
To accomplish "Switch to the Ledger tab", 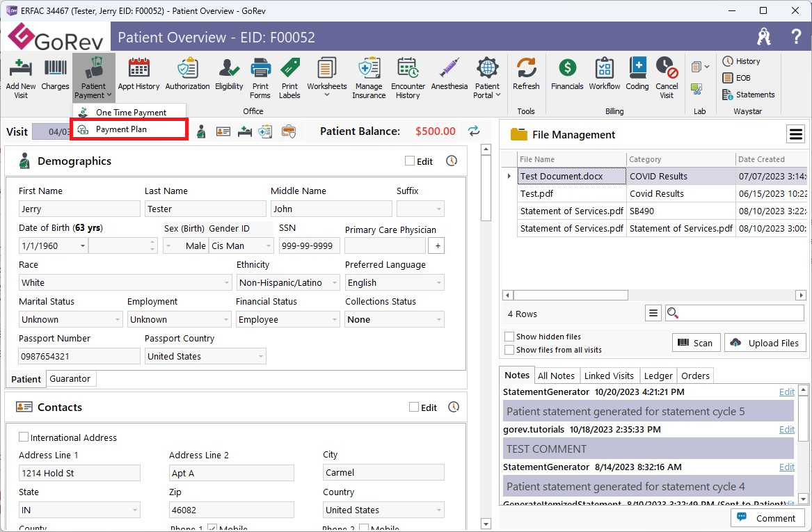I will (658, 376).
